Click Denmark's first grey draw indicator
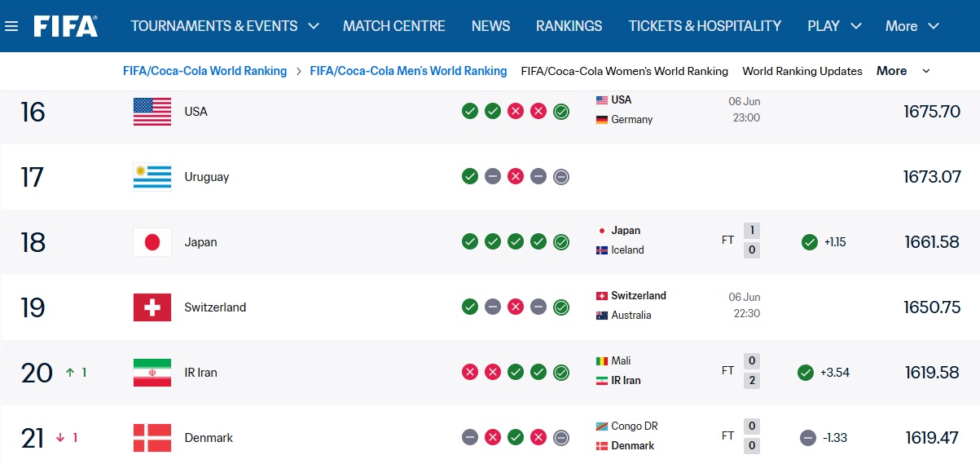The width and height of the screenshot is (980, 464). tap(470, 438)
